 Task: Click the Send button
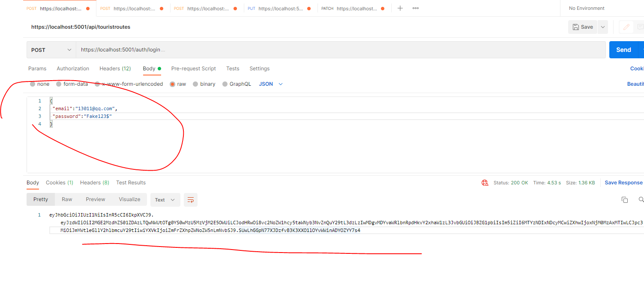[624, 49]
